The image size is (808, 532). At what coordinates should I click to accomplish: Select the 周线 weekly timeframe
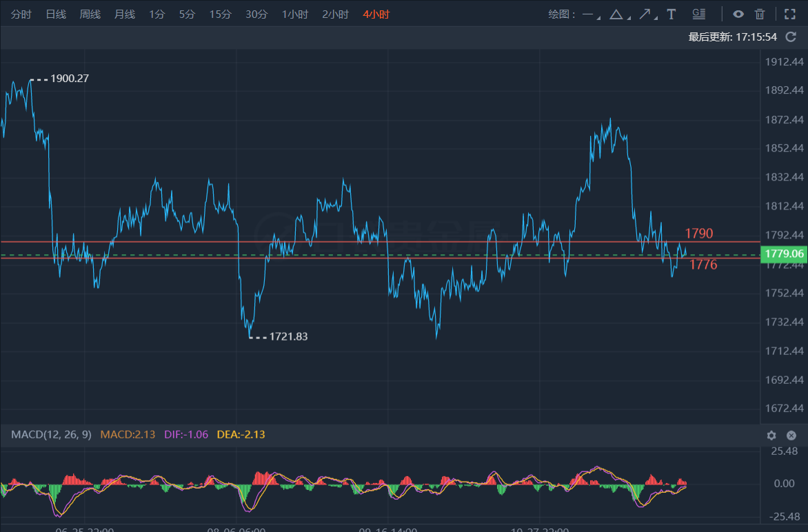click(x=90, y=14)
